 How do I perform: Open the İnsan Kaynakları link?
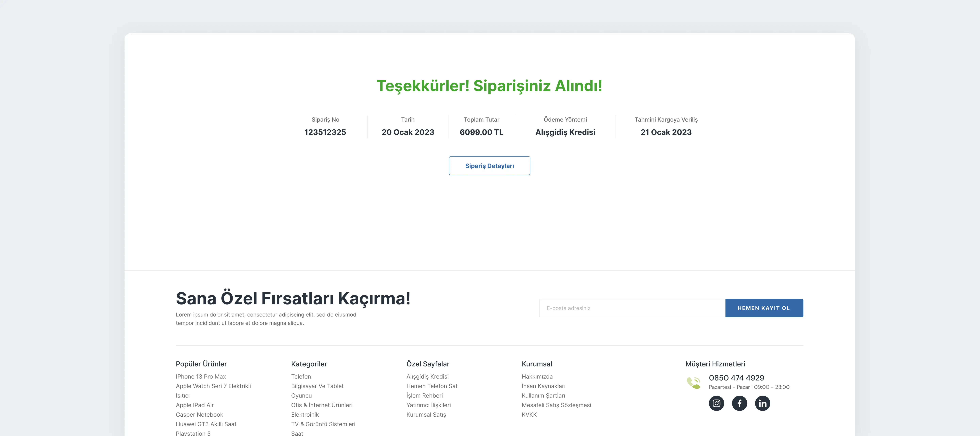(543, 386)
